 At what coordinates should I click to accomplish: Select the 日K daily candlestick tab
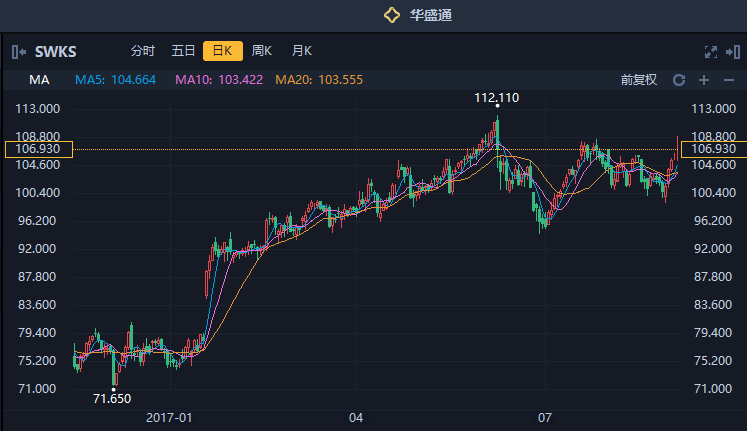tap(222, 51)
